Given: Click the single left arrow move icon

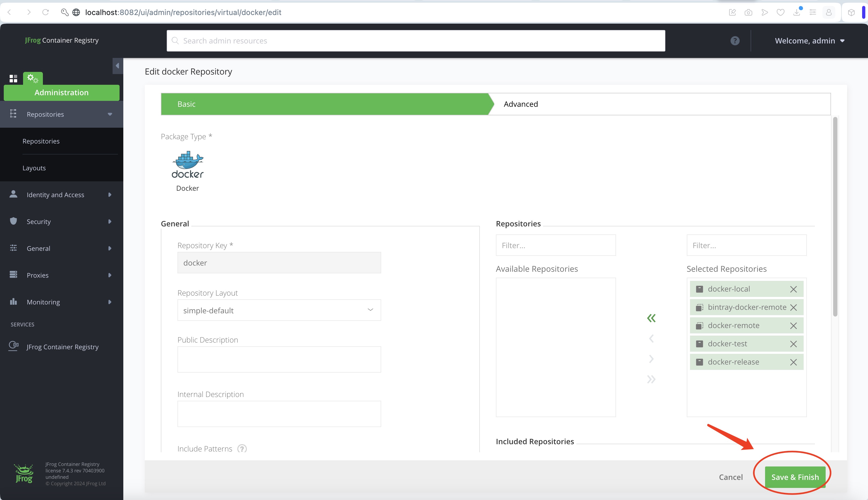Looking at the screenshot, I should coord(651,339).
